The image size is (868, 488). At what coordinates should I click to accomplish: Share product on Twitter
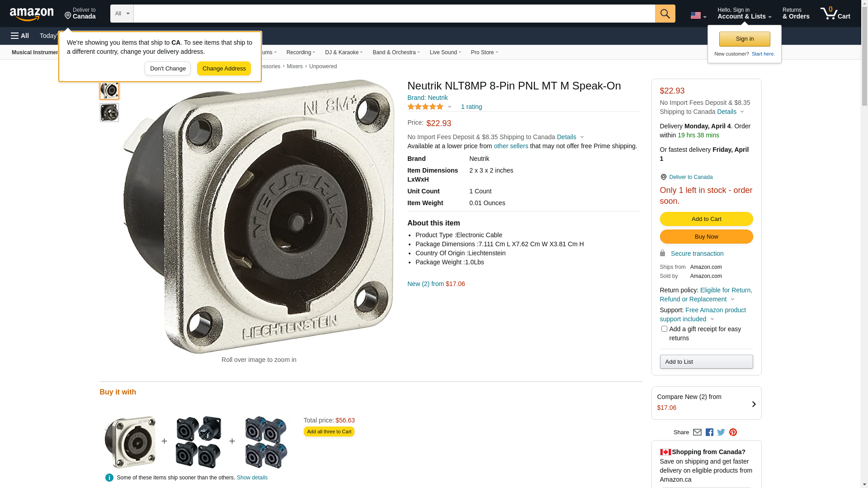tap(721, 432)
